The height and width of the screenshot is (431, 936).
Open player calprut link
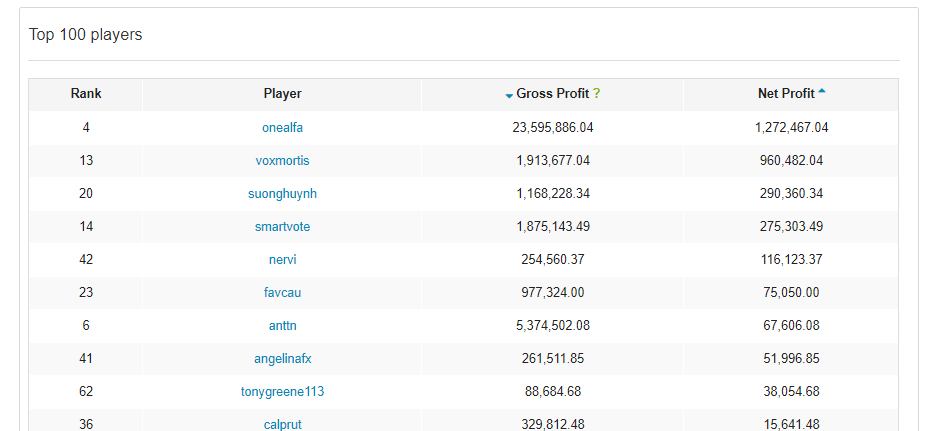point(282,425)
